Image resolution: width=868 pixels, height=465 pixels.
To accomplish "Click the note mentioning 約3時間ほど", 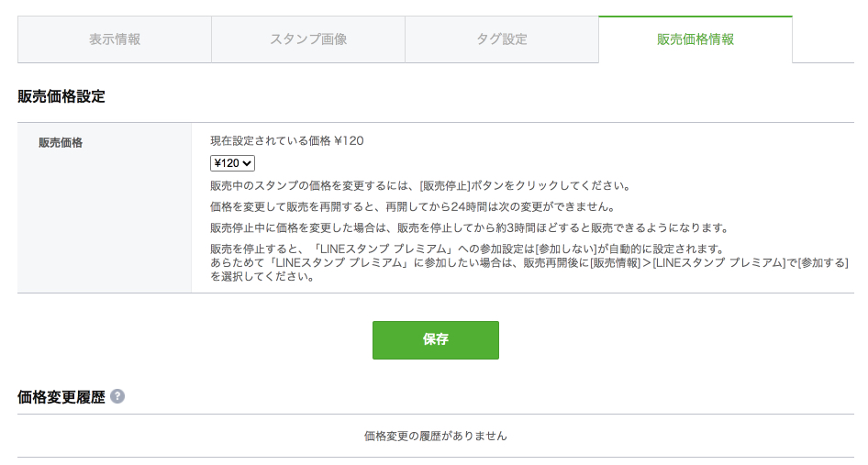I will click(470, 228).
